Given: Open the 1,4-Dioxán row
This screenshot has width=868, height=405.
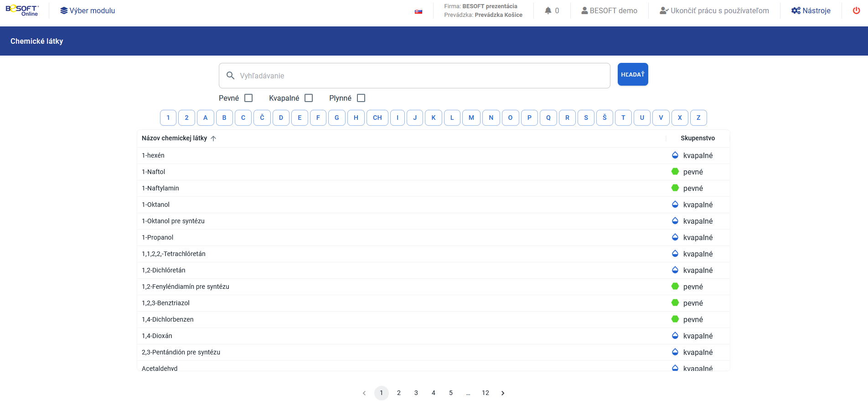Looking at the screenshot, I should (433, 336).
